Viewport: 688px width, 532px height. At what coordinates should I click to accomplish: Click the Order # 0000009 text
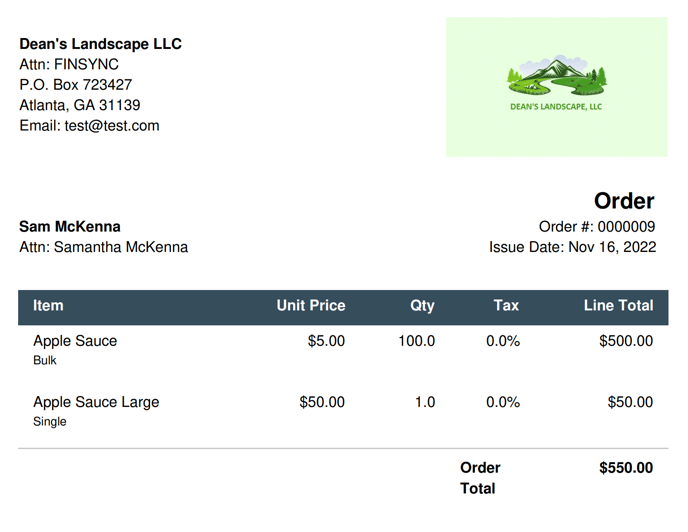597,226
